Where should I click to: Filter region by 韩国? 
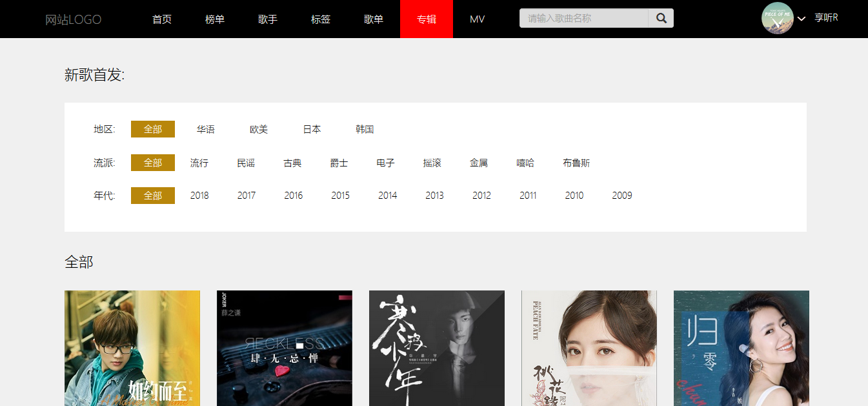[365, 129]
